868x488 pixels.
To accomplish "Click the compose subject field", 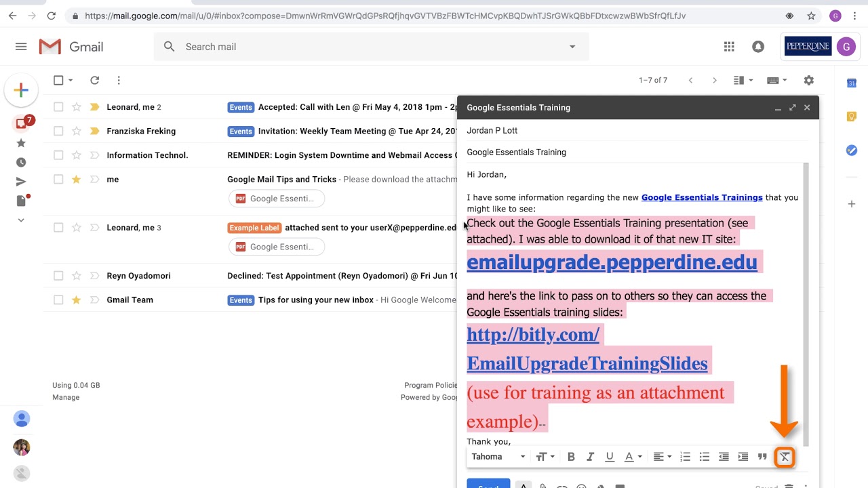I will [x=637, y=152].
